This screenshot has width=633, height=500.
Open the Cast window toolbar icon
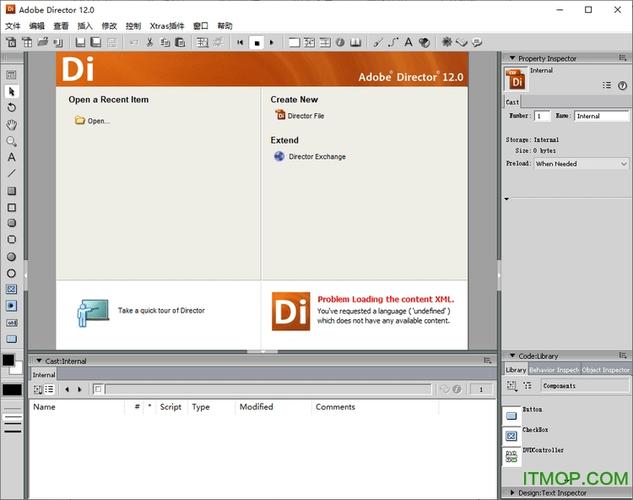pos(310,42)
